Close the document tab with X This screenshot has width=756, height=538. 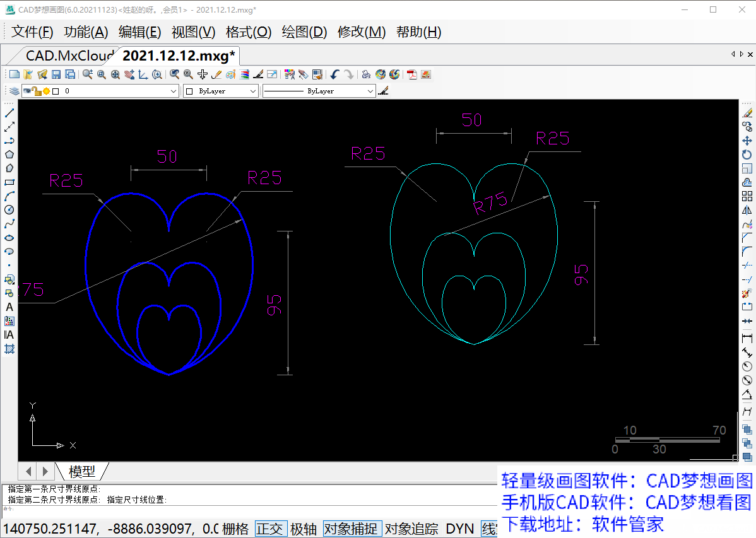coord(750,54)
